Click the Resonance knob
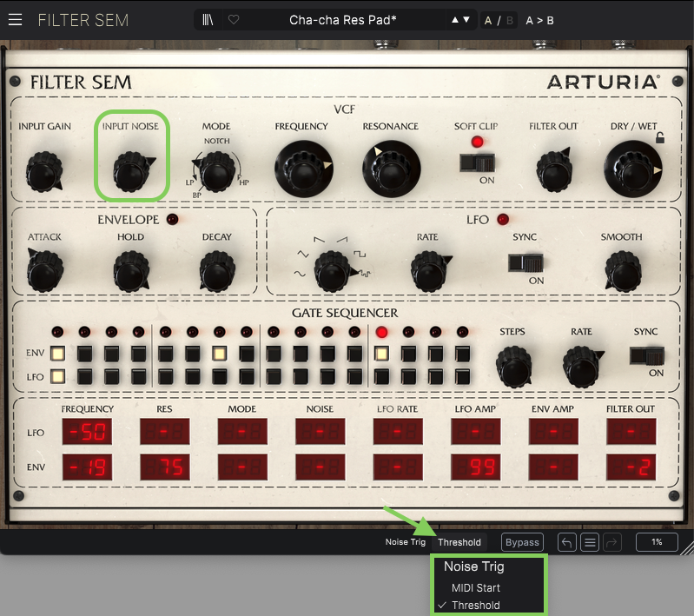Screen dimensions: 694x616 391,169
